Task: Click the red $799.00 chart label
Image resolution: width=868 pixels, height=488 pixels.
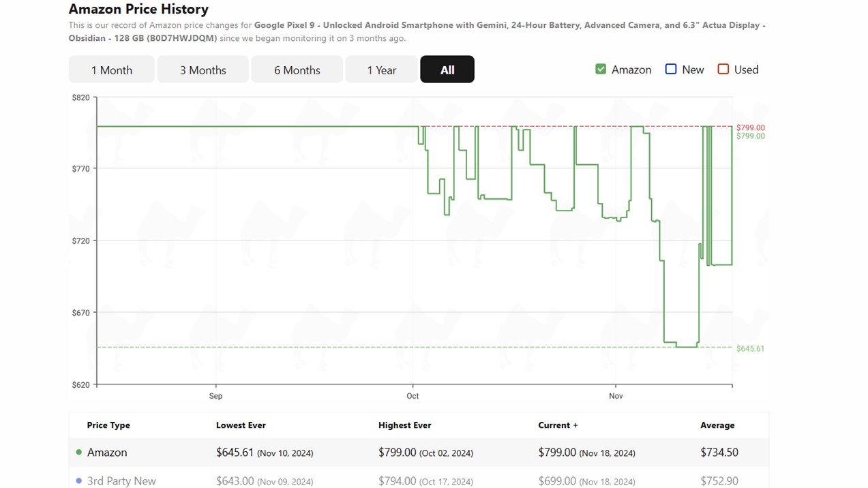Action: pos(750,127)
